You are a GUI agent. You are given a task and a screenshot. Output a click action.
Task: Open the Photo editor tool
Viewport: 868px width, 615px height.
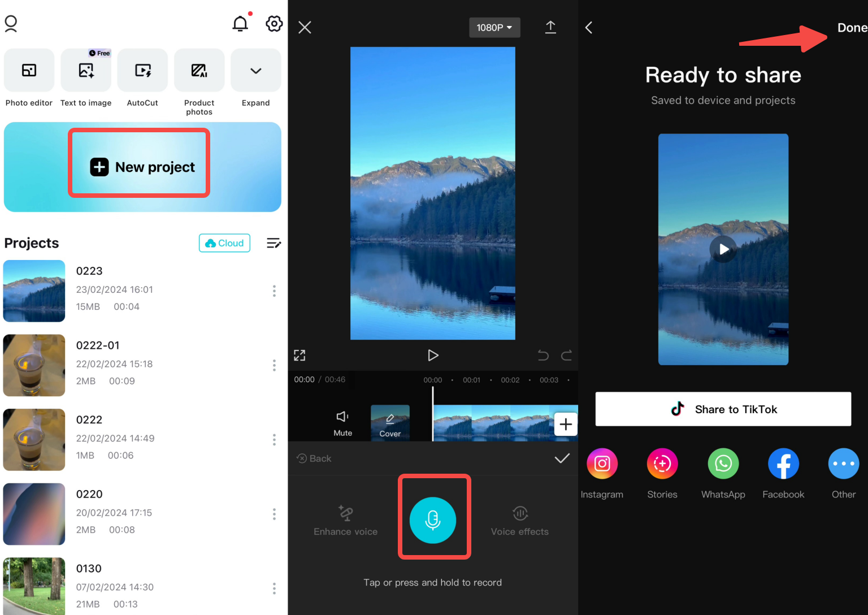pos(29,70)
